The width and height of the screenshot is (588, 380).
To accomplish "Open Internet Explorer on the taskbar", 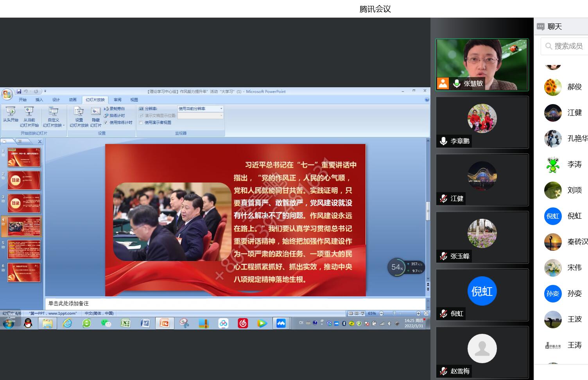I will pyautogui.click(x=67, y=323).
